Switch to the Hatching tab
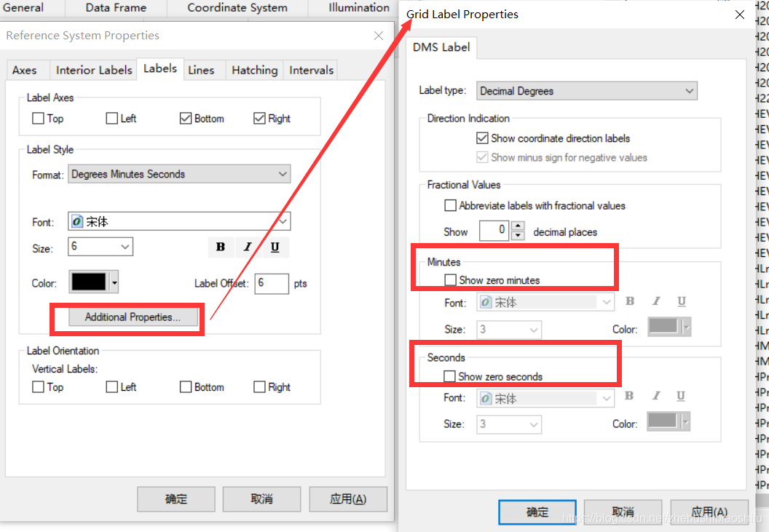 (x=255, y=70)
